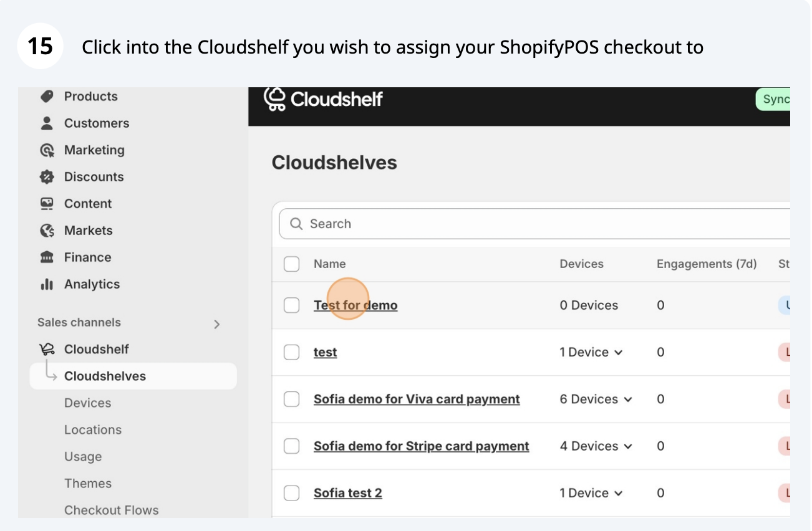Open the Test for demo Cloudshelf link
Viewport: 812px width, 531px height.
tap(355, 305)
